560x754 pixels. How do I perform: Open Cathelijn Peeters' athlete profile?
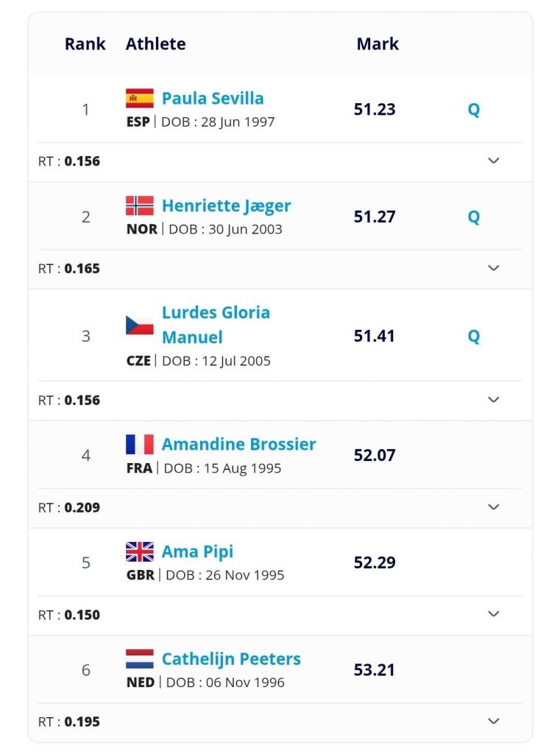click(231, 659)
